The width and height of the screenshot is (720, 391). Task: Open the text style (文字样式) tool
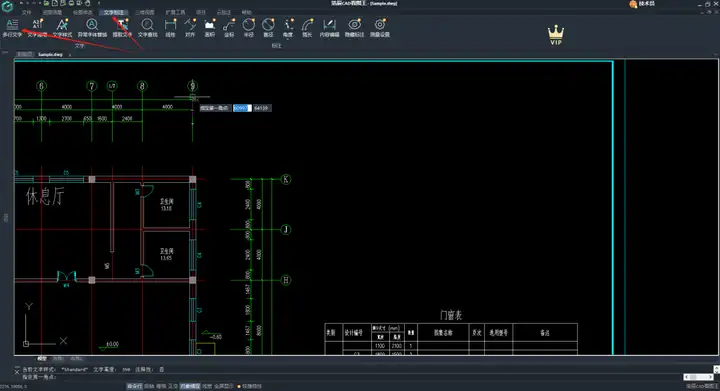point(62,28)
